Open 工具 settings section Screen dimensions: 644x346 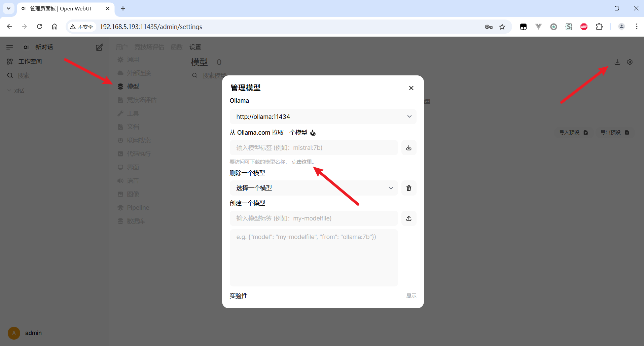(128, 113)
